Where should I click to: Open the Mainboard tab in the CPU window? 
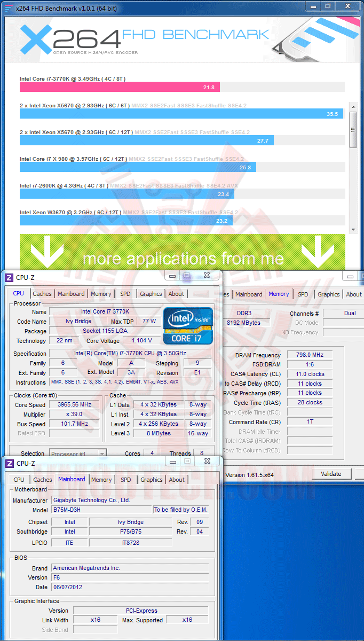point(71,294)
